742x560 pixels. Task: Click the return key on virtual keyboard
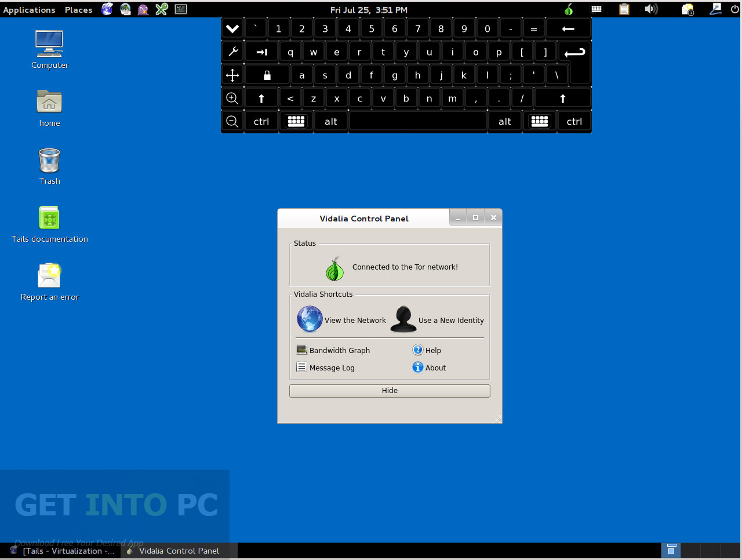pos(574,52)
